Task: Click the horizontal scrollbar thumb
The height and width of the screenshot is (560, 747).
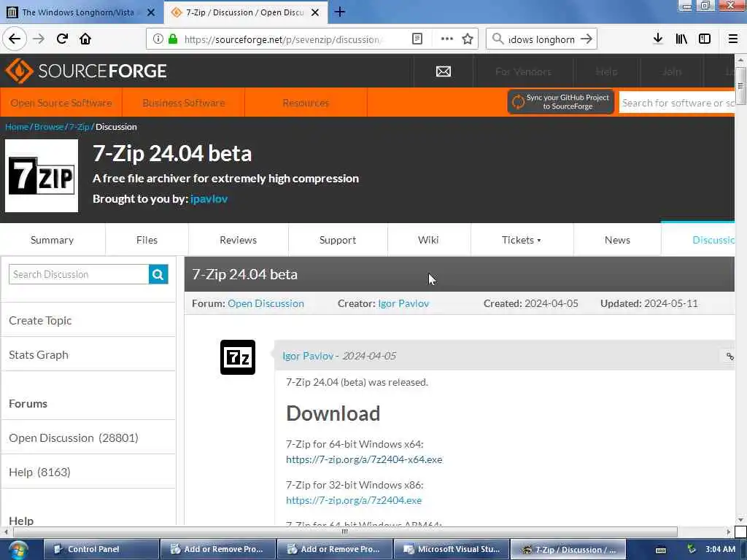Action: coord(345,532)
